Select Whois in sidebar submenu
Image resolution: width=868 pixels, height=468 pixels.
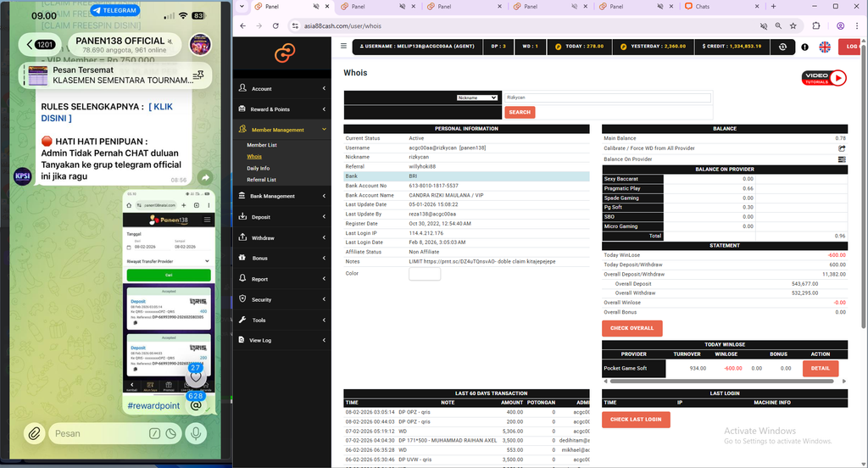[254, 157]
